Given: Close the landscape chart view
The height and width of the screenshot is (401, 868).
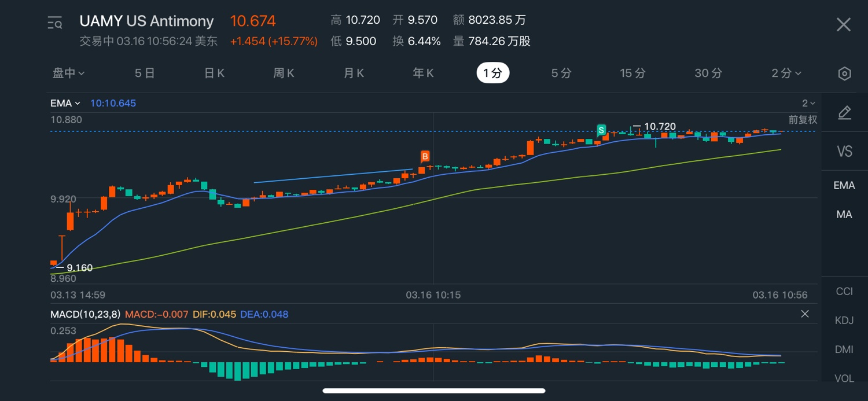Looking at the screenshot, I should [844, 24].
